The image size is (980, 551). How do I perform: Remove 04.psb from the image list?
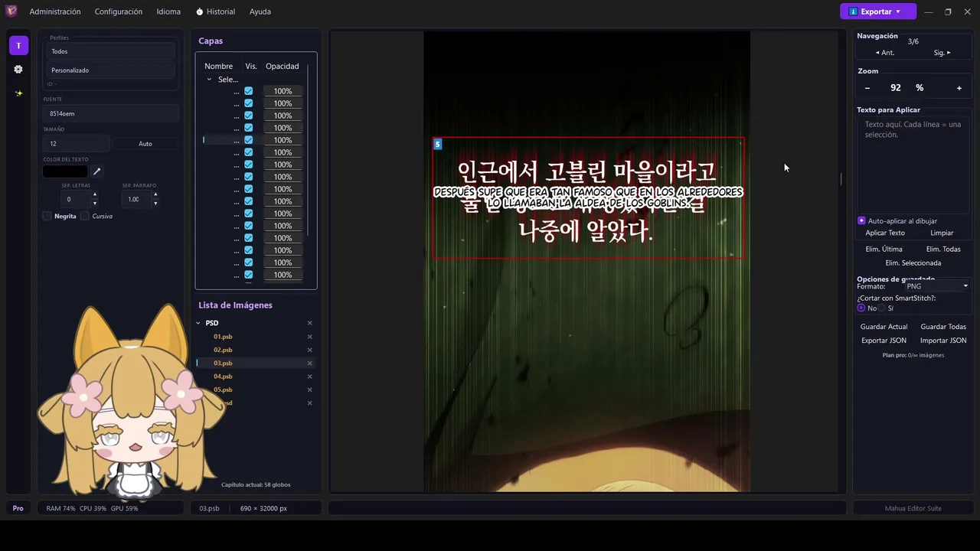[310, 377]
